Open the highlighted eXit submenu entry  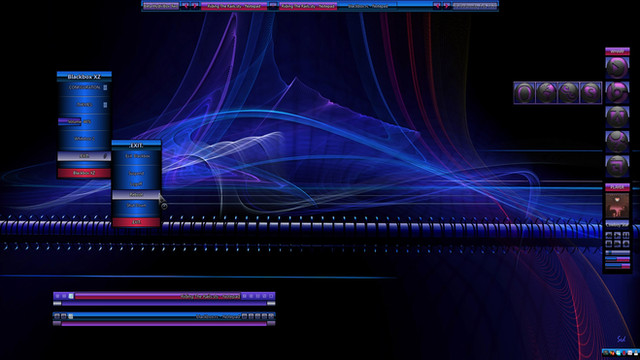coord(84,156)
